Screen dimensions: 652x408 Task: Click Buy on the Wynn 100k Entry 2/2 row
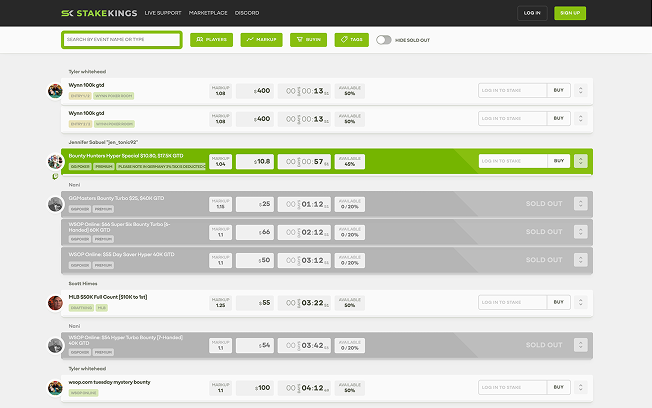tap(558, 119)
